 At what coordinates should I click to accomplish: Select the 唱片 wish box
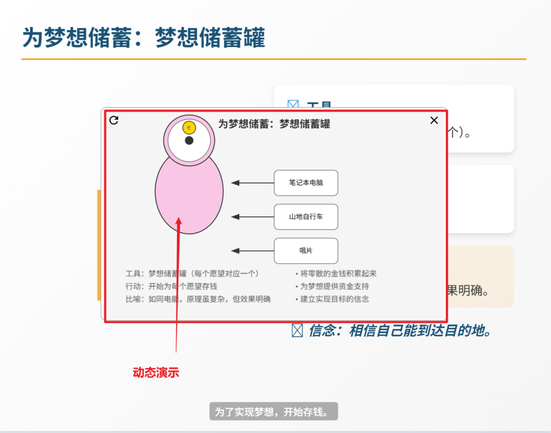point(306,251)
